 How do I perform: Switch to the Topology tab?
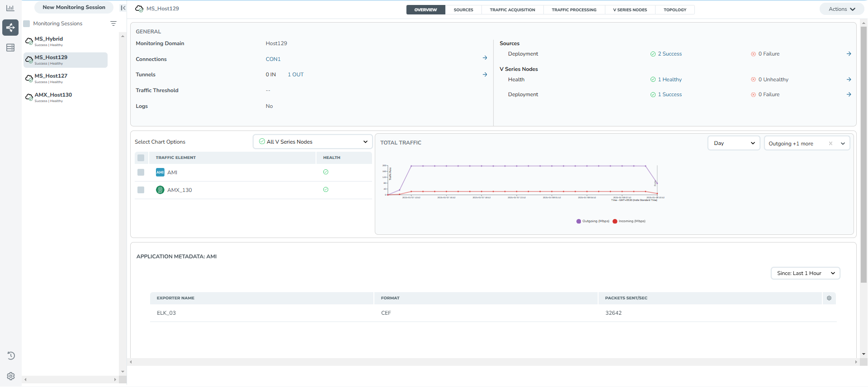[x=675, y=9]
